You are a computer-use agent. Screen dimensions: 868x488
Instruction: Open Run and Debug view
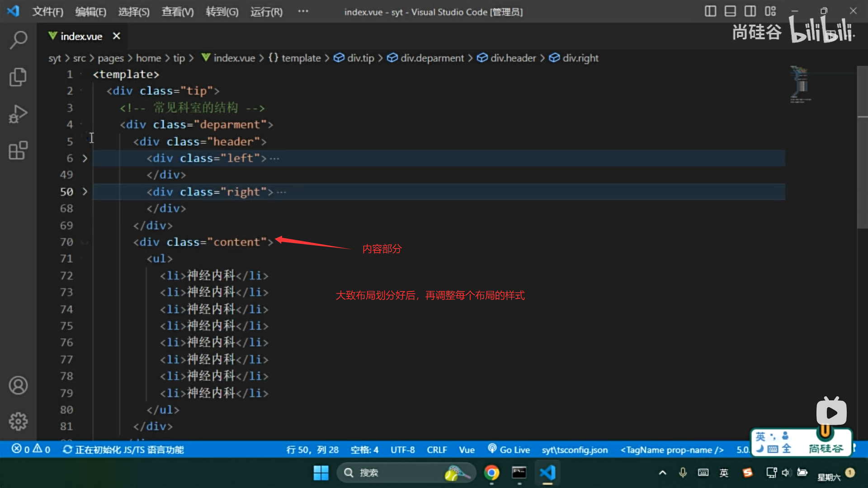(x=18, y=114)
